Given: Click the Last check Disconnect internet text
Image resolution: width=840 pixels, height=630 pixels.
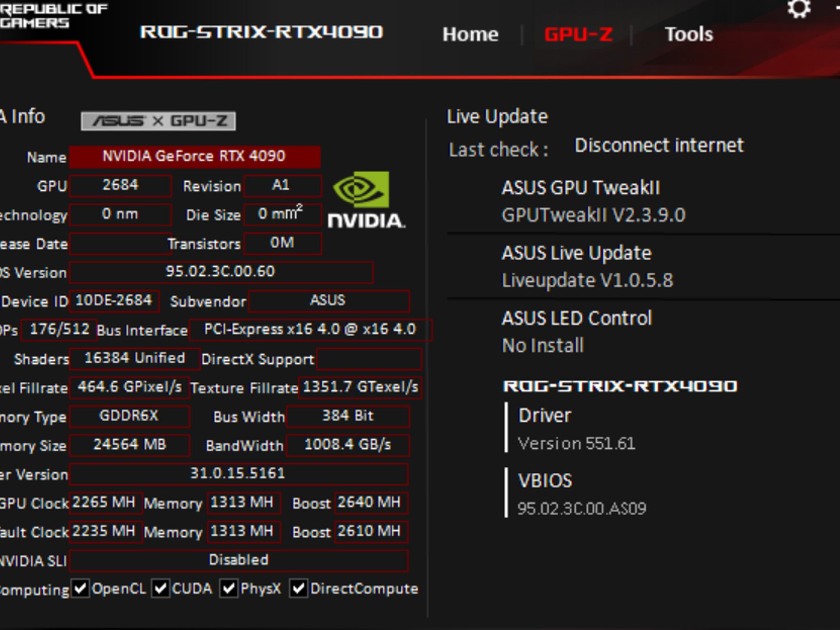Looking at the screenshot, I should [x=659, y=146].
